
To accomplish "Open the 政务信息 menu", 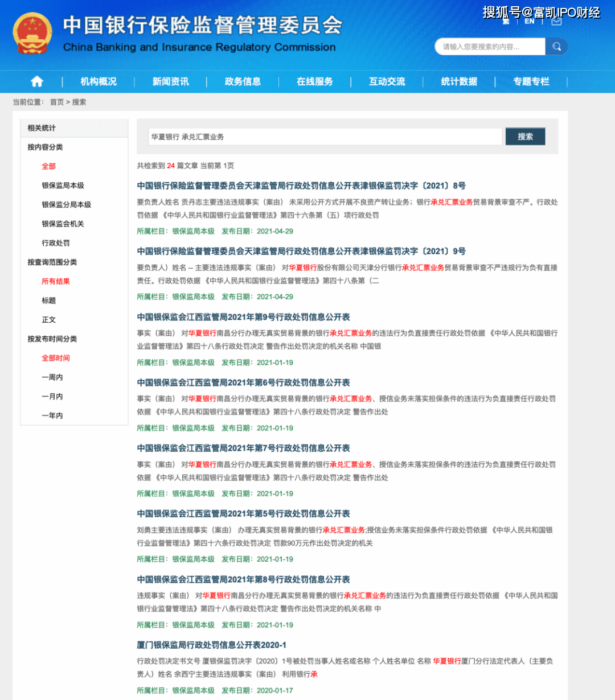I will point(243,81).
